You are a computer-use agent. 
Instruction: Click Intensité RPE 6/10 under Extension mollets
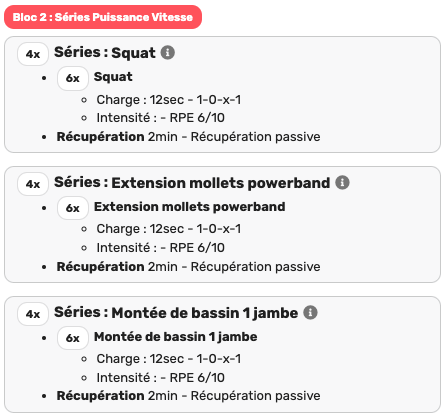tap(160, 248)
